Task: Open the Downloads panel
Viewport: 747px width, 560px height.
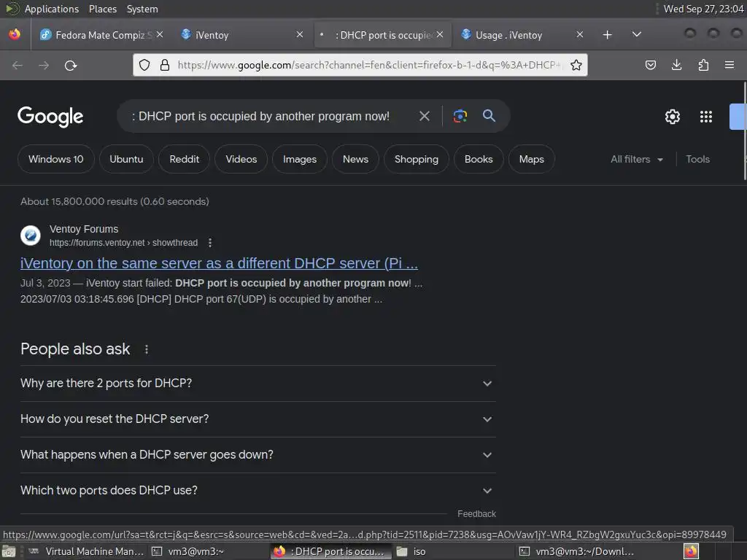Action: [x=676, y=65]
